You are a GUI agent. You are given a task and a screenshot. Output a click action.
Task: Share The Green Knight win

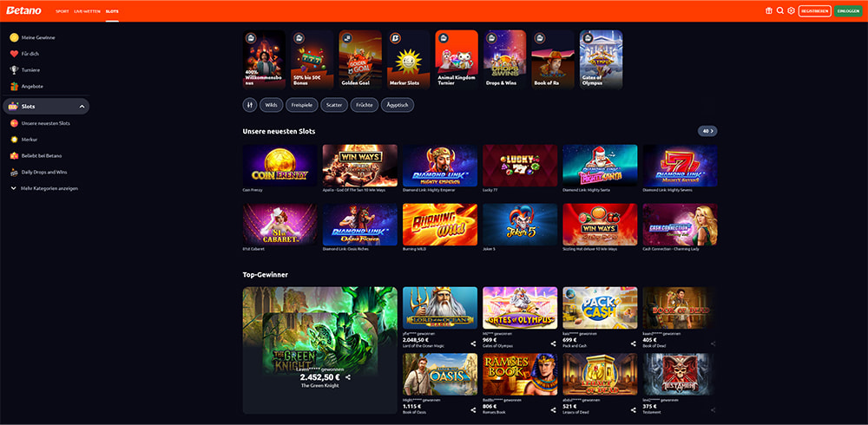click(348, 377)
